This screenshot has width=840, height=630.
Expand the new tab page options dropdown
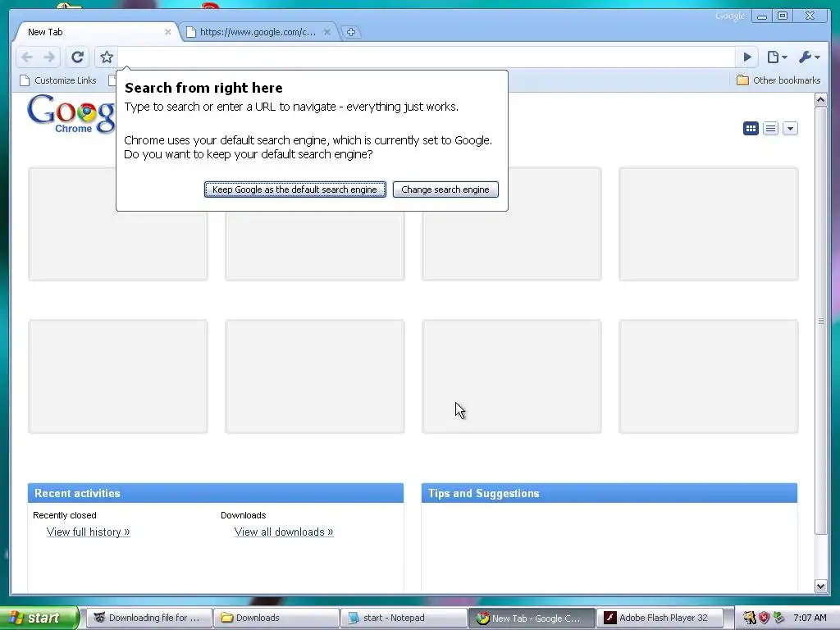pos(790,129)
